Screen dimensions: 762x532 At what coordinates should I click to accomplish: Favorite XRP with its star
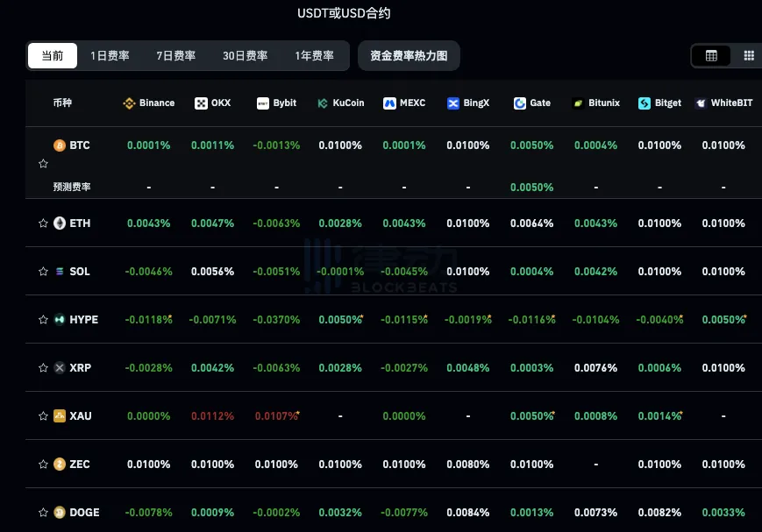pos(43,367)
